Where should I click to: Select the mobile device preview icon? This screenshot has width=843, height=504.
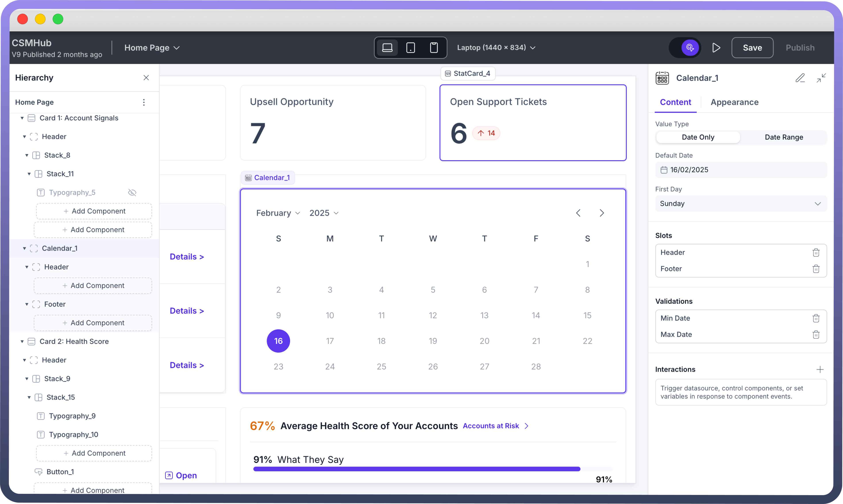(434, 48)
